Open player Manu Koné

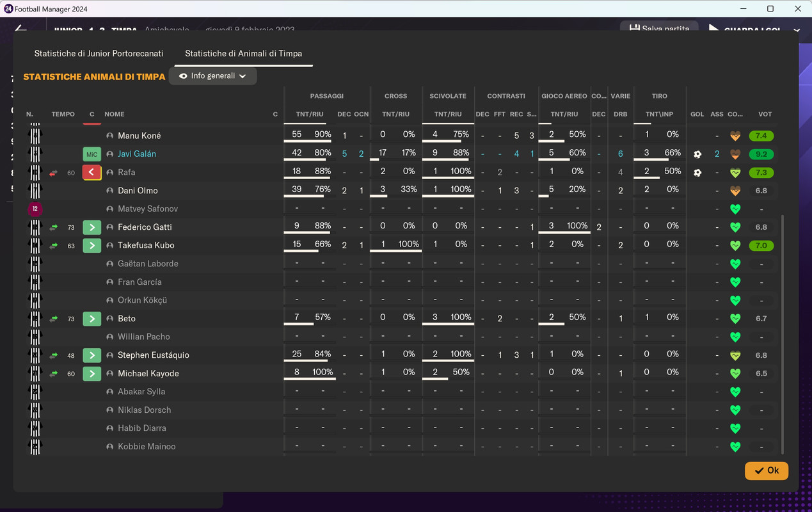click(139, 136)
